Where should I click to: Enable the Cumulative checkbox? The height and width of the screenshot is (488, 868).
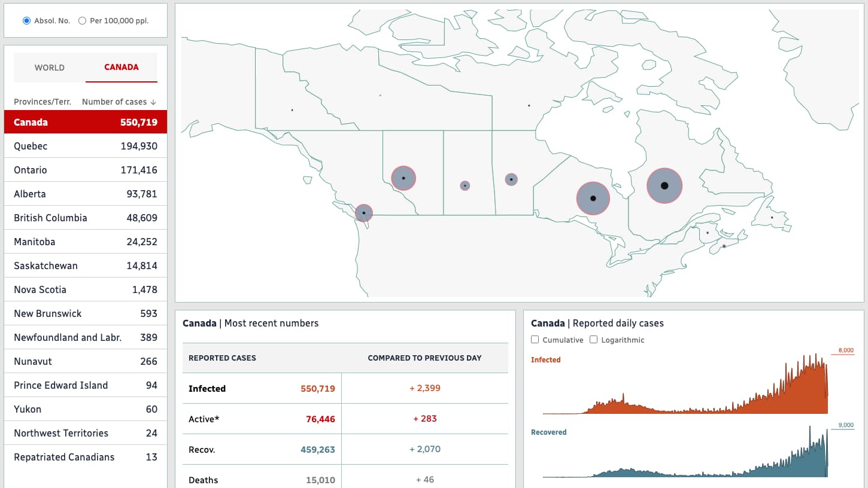click(x=535, y=339)
